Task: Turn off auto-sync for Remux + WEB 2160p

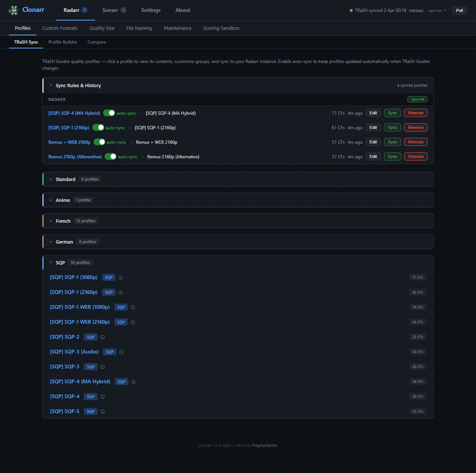Action: (x=99, y=142)
